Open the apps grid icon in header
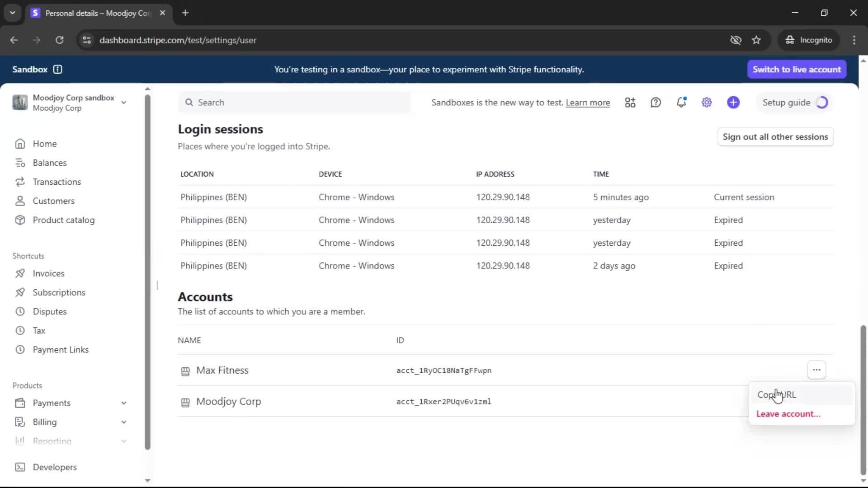The height and width of the screenshot is (488, 868). (x=630, y=103)
